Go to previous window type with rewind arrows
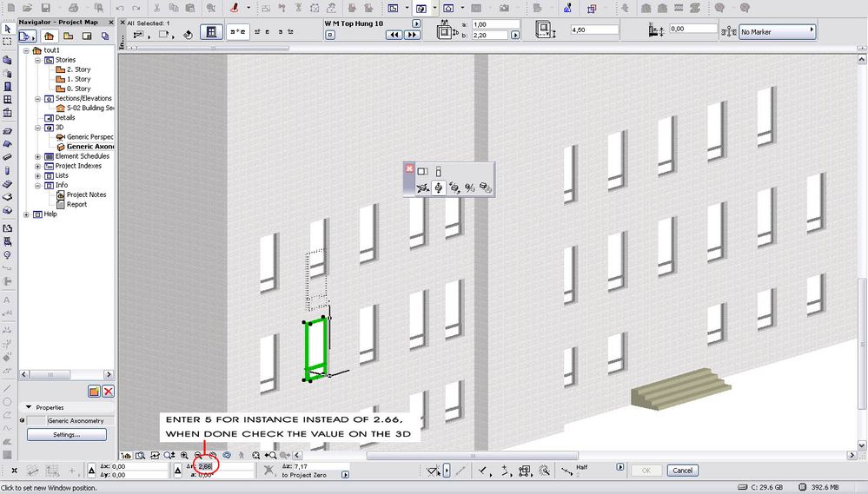Image resolution: width=868 pixels, height=494 pixels. click(394, 35)
